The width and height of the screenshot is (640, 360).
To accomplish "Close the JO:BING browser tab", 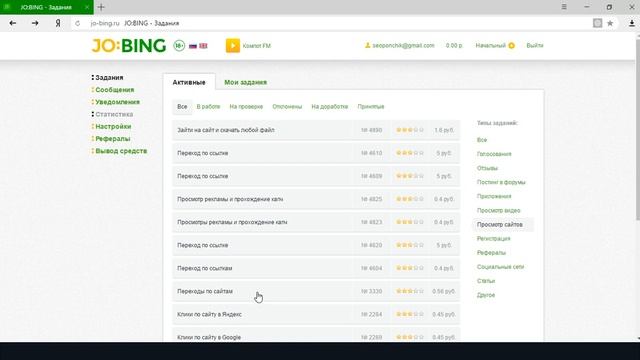I will [87, 7].
